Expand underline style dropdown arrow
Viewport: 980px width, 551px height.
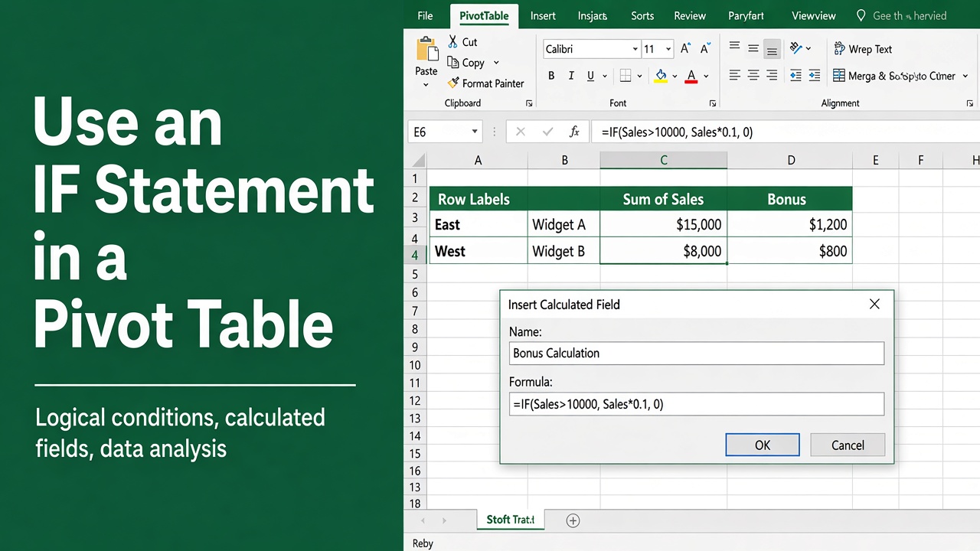click(605, 77)
